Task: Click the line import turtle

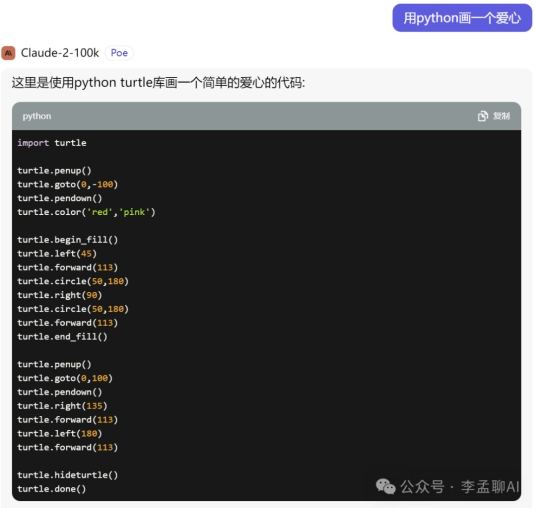Action: click(x=52, y=143)
